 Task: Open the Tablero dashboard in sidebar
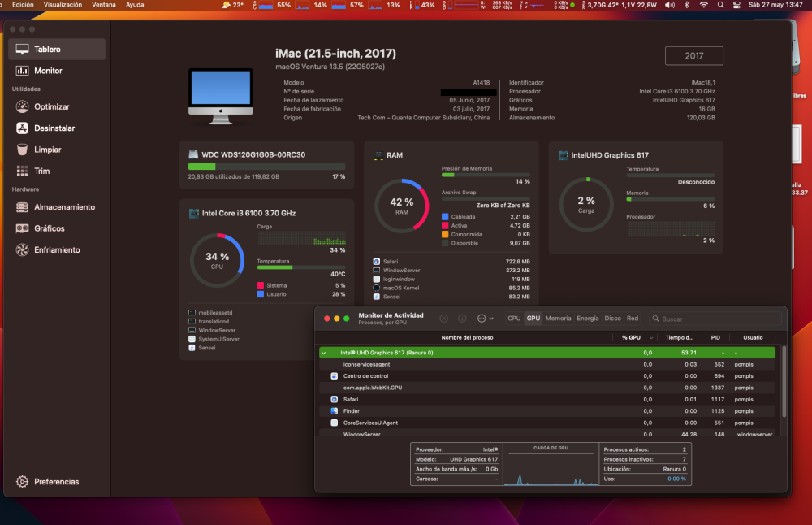point(57,50)
